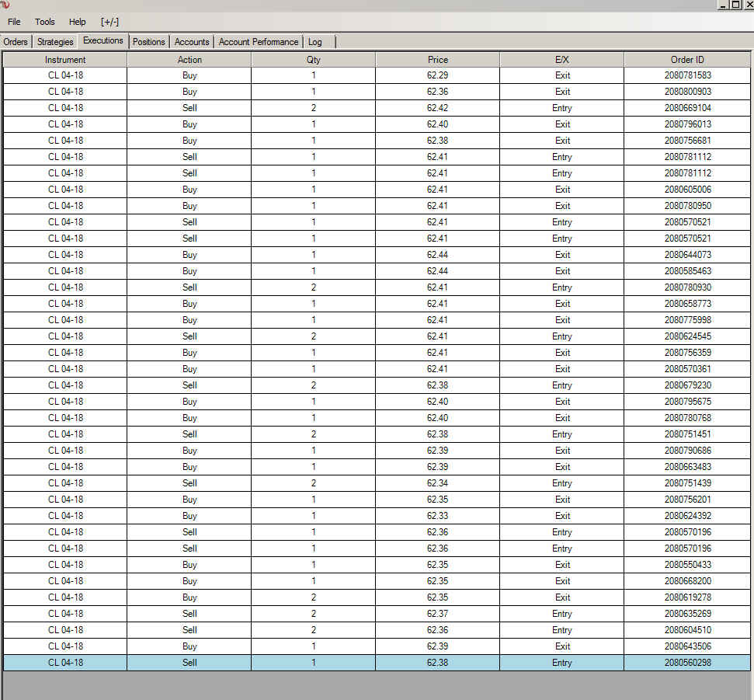
Task: Select order ID 2080780950
Action: click(x=688, y=206)
